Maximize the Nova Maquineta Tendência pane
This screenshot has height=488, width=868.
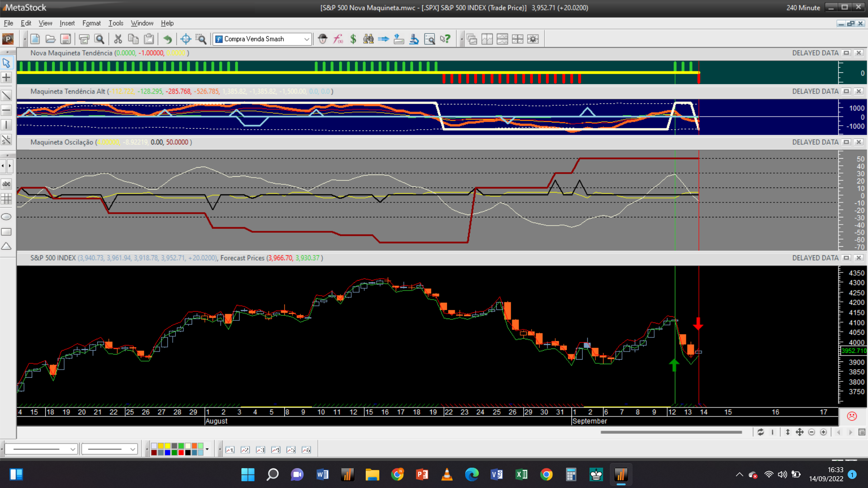[846, 53]
